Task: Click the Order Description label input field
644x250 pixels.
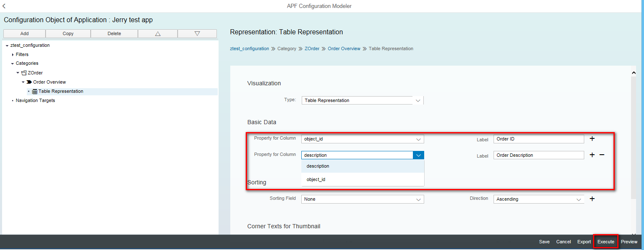Action: tap(539, 155)
